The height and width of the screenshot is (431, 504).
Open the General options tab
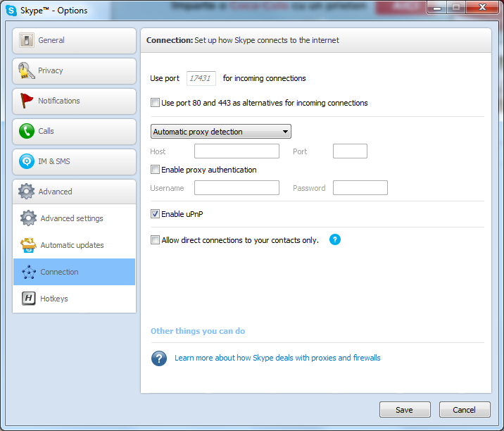point(74,41)
